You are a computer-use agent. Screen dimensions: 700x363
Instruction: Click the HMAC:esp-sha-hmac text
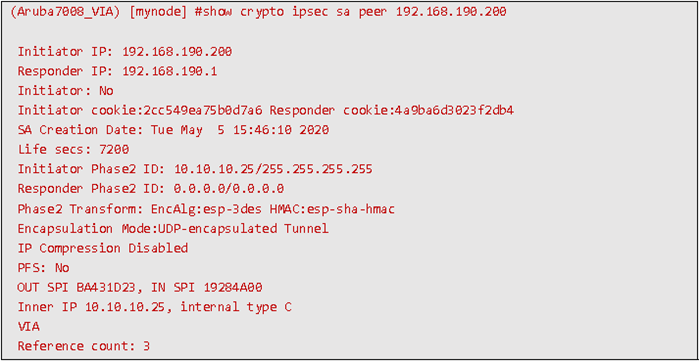coord(332,209)
